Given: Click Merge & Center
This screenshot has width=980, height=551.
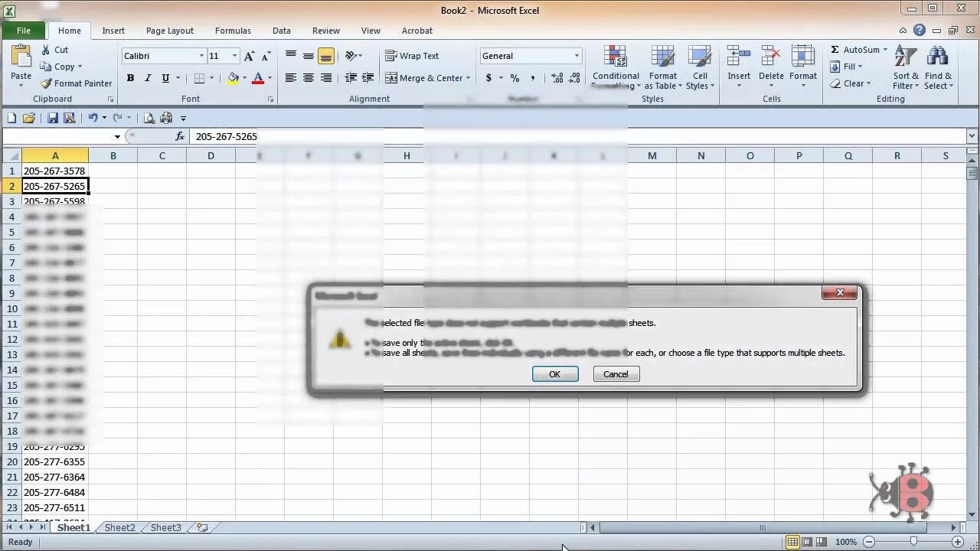Looking at the screenshot, I should coord(423,78).
